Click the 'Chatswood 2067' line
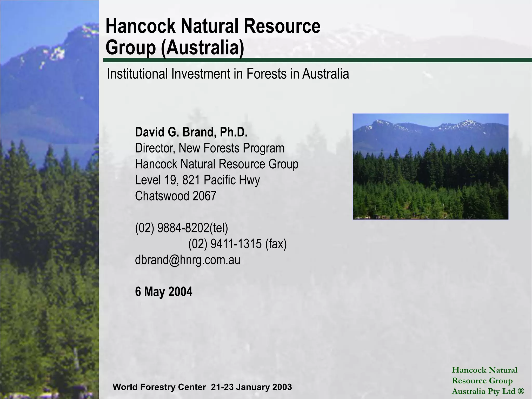Image resolution: width=532 pixels, height=399 pixels. tap(176, 196)
